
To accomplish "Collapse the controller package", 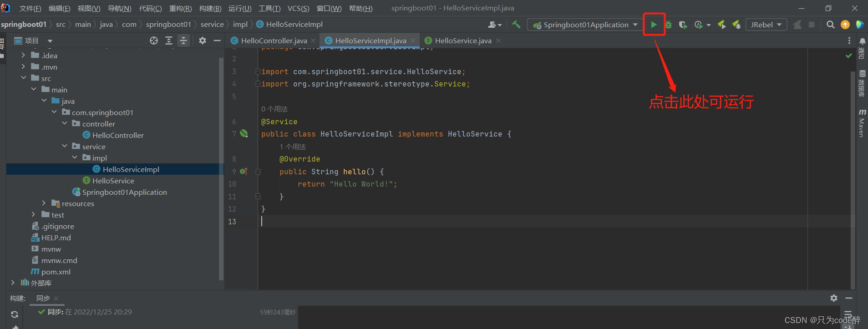I will (x=65, y=123).
